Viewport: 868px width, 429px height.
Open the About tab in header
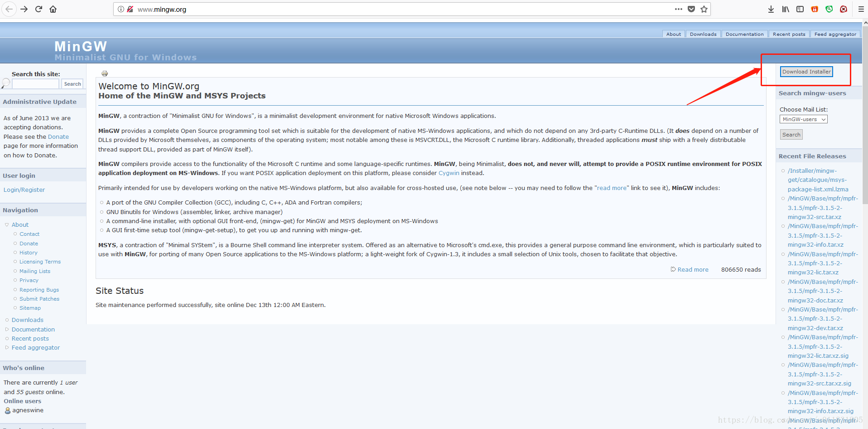(674, 34)
